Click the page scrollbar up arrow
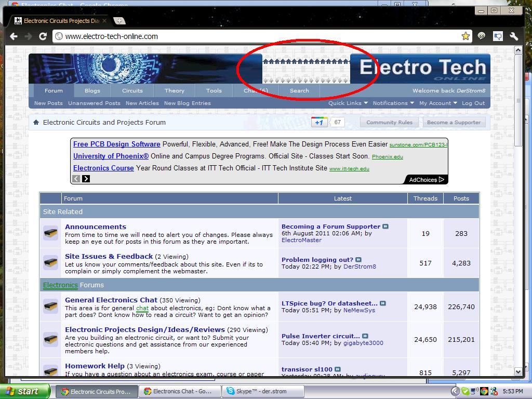Image resolution: width=532 pixels, height=399 pixels. (518, 50)
